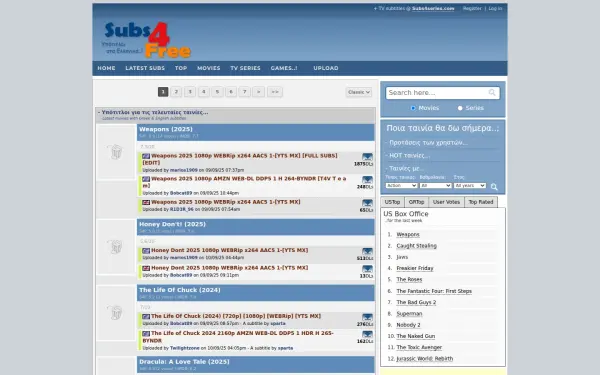Open the Honey Don't! (2025) movie title

tap(173, 224)
